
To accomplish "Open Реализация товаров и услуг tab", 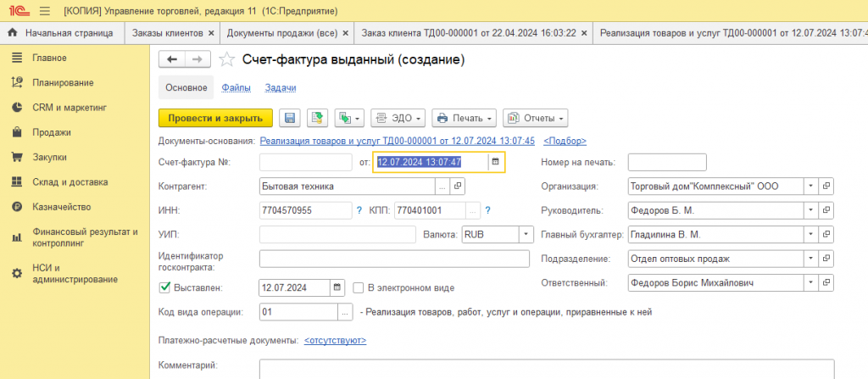I will click(733, 33).
